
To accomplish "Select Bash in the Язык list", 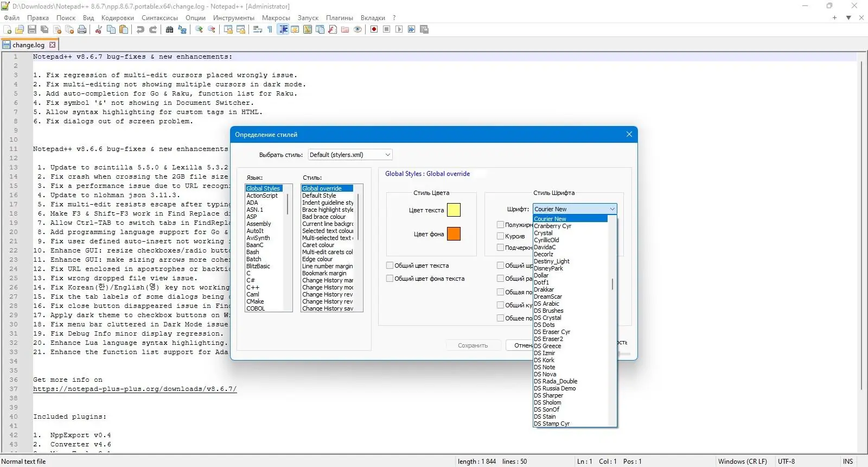I will click(x=252, y=252).
